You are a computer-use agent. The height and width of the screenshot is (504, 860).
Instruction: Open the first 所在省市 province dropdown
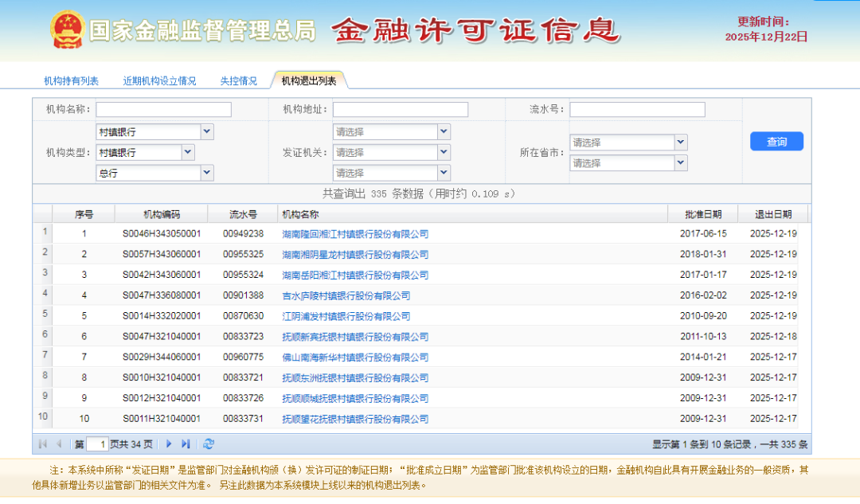pyautogui.click(x=680, y=142)
